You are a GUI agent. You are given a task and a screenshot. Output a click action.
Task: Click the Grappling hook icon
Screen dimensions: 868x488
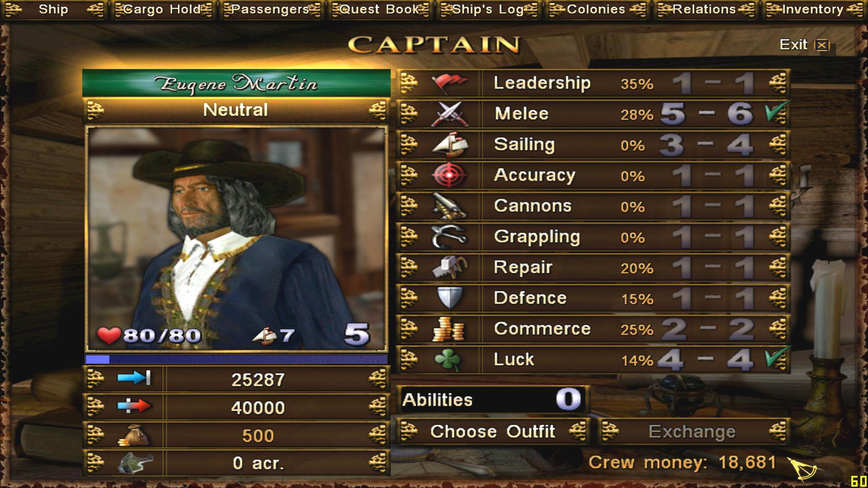[x=449, y=237]
